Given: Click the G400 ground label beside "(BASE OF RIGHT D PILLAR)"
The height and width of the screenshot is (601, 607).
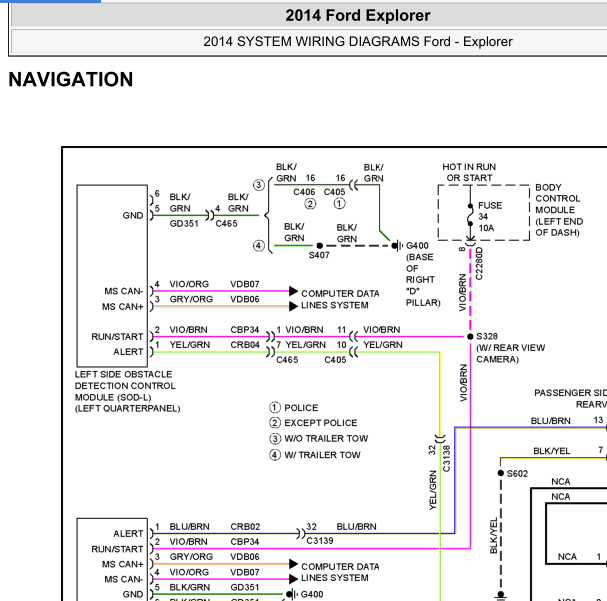Looking at the screenshot, I should point(417,245).
